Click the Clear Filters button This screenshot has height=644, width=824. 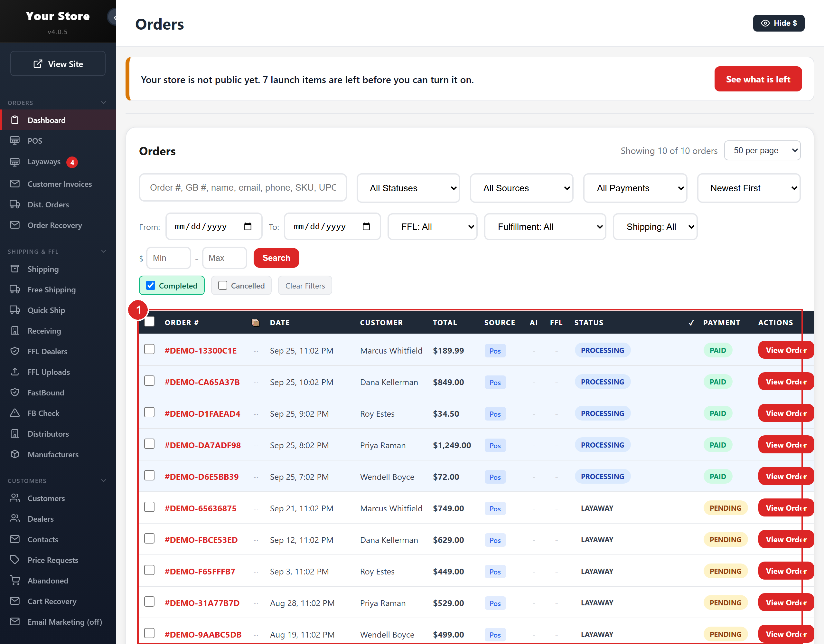pyautogui.click(x=305, y=285)
